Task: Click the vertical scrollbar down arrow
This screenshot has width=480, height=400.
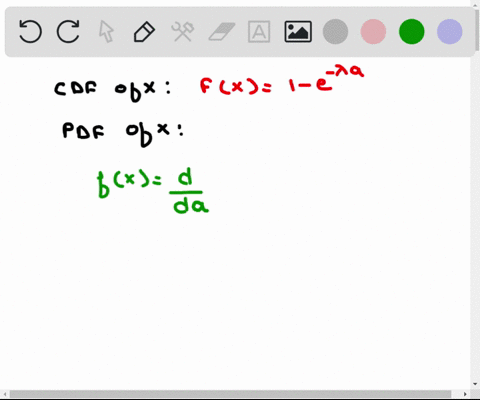Action: (x=475, y=384)
